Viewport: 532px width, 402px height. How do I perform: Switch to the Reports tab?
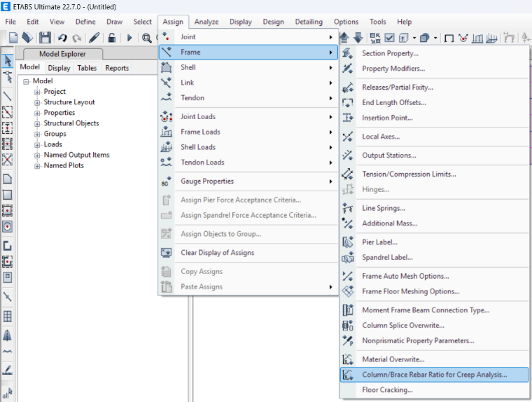coord(117,68)
